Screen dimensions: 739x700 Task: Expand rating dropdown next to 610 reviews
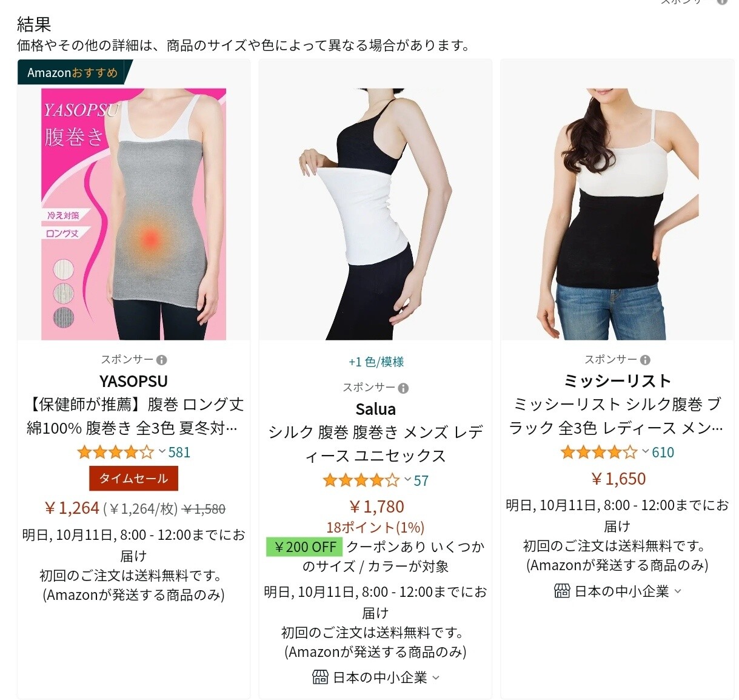click(x=645, y=451)
